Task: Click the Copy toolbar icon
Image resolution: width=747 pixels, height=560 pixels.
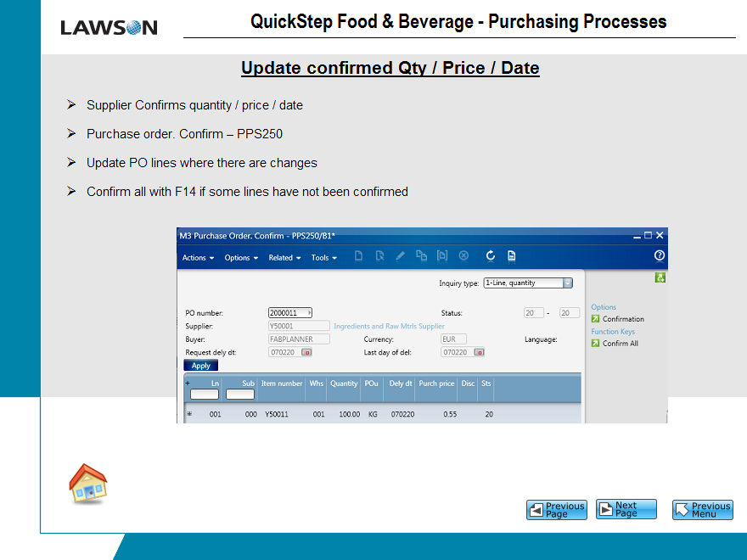Action: point(421,256)
